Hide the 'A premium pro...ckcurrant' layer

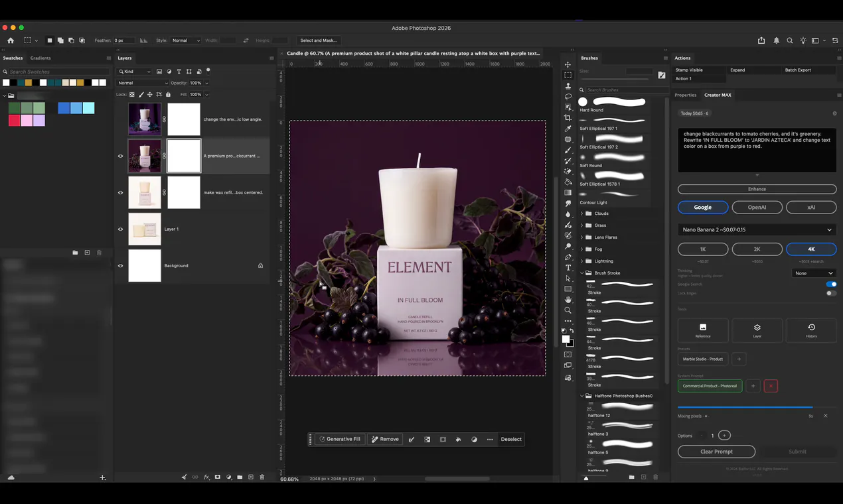coord(120,156)
